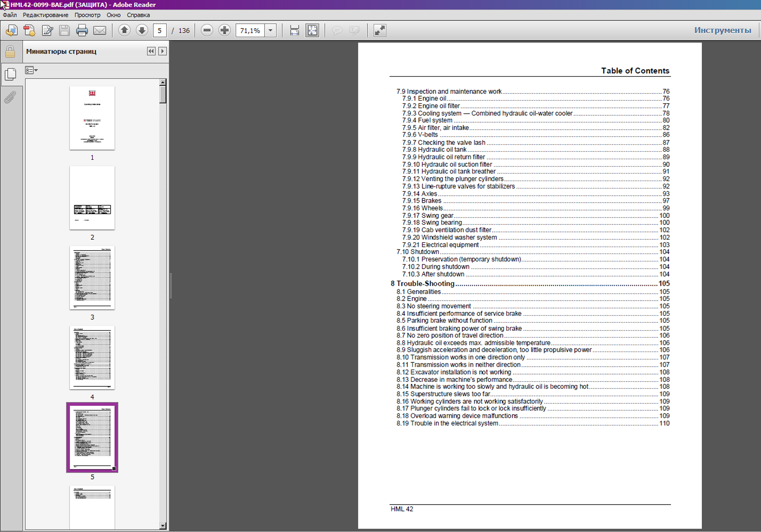Open attachments paperclip panel
Image resolution: width=761 pixels, height=532 pixels.
pos(10,97)
